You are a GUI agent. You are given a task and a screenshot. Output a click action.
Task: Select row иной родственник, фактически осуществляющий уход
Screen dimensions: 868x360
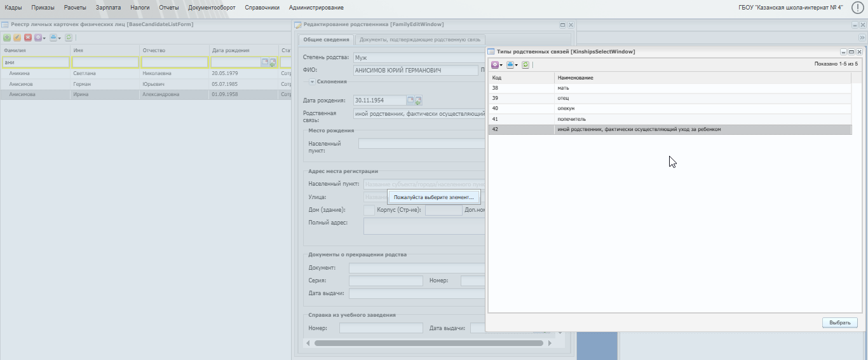click(x=670, y=129)
